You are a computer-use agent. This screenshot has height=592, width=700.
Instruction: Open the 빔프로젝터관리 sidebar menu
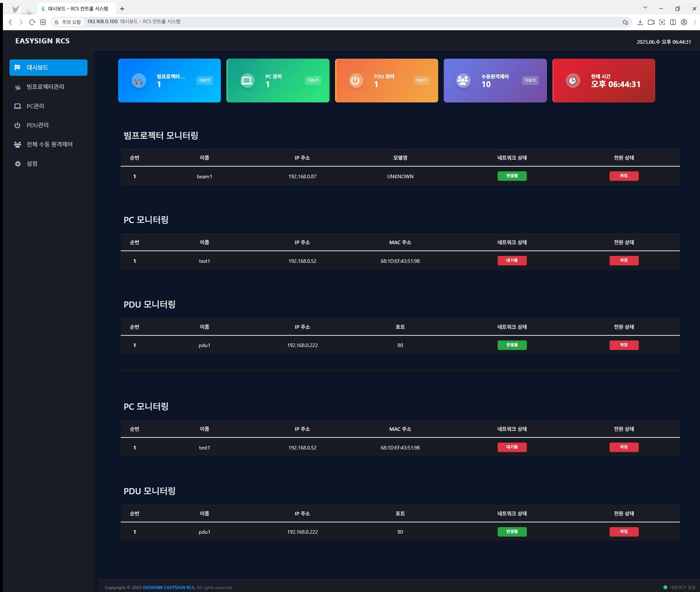45,87
